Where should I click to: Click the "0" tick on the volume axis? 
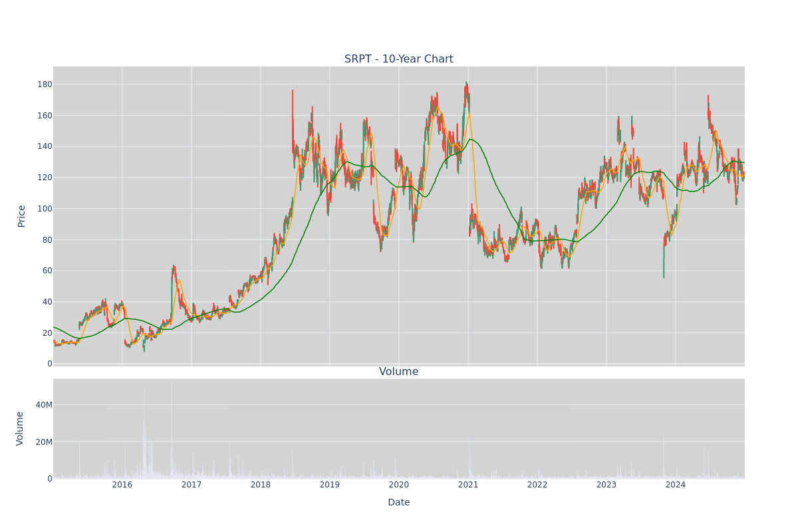click(49, 479)
